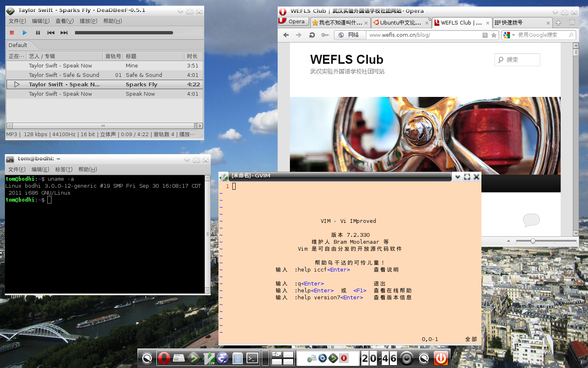Click the comment speech bubble icon
This screenshot has height=368, width=588.
click(531, 220)
